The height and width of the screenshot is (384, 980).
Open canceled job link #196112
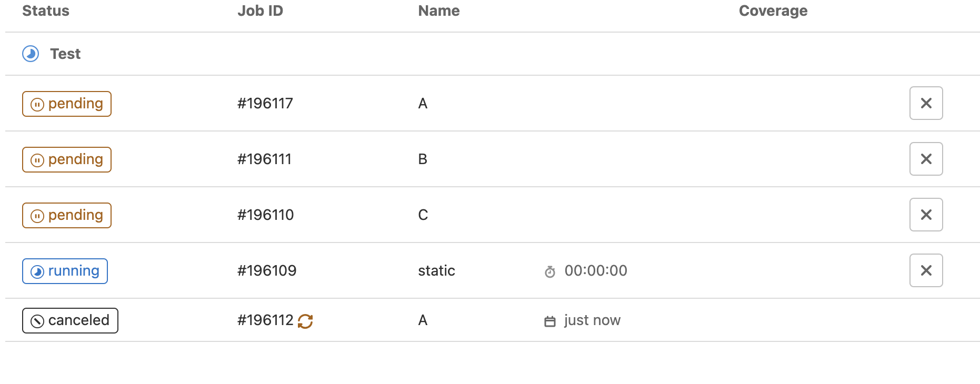click(x=265, y=320)
